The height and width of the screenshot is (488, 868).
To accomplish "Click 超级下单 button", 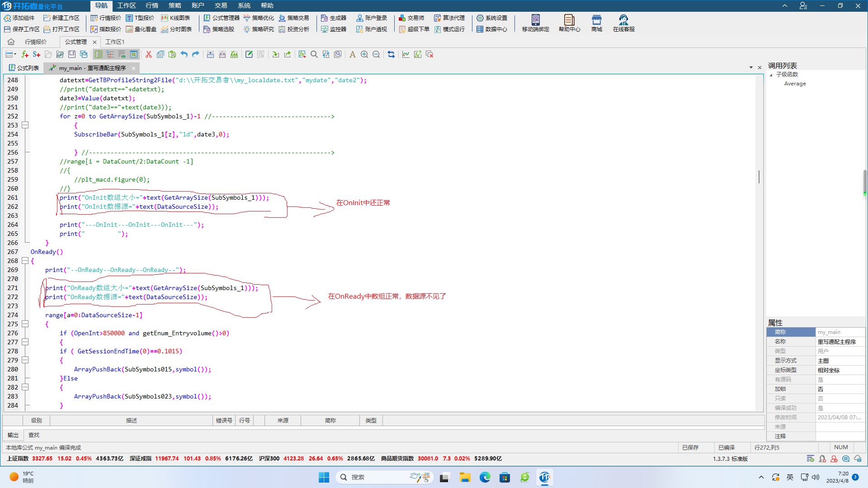I will 414,29.
